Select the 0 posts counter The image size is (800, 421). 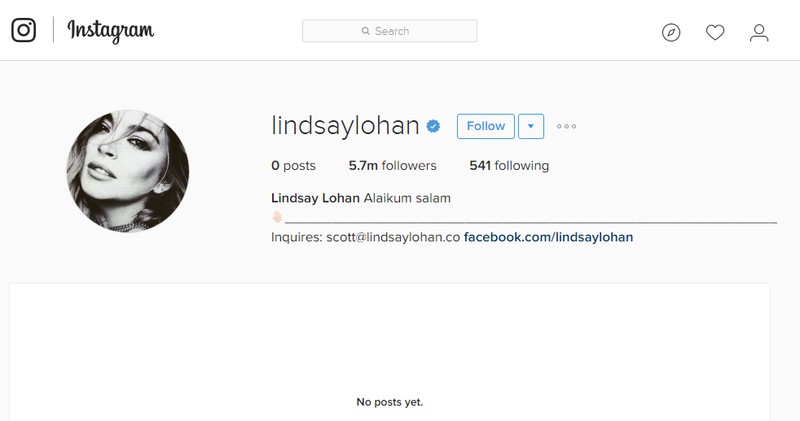click(x=293, y=165)
